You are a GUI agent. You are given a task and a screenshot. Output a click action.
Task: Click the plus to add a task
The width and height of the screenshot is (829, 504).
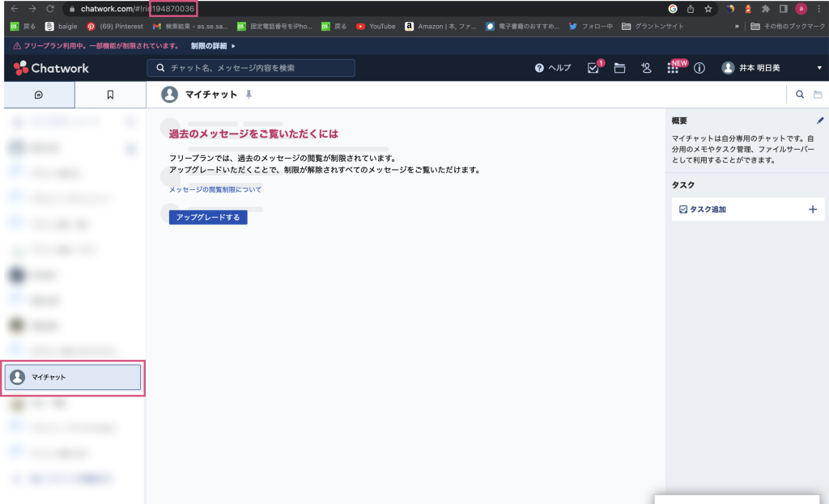click(x=813, y=210)
